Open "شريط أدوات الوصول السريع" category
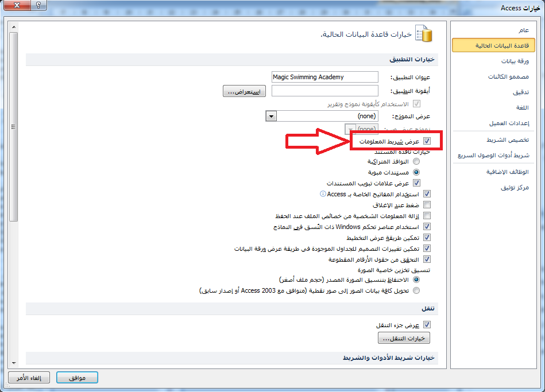Image resolution: width=545 pixels, height=392 pixels. [x=493, y=156]
